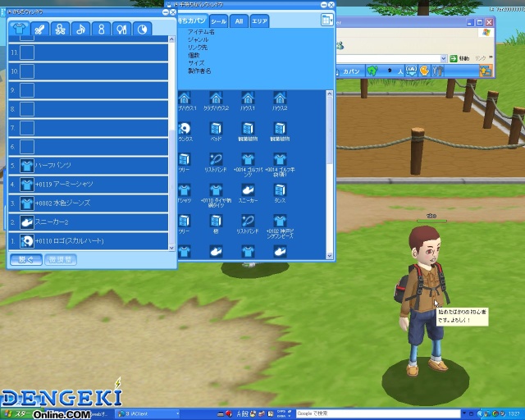Select the 持ちカバン tab in the inventory window
The image size is (525, 420).
(193, 21)
